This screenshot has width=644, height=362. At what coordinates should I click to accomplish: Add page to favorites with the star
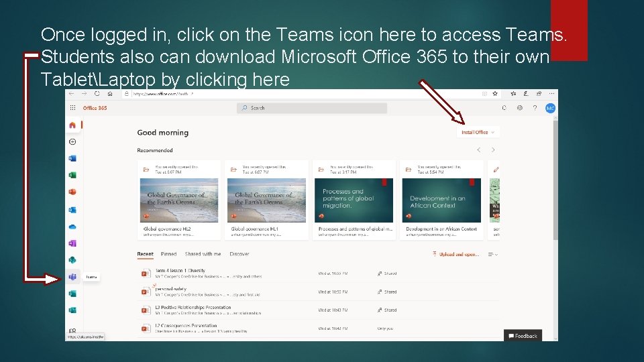coord(495,94)
